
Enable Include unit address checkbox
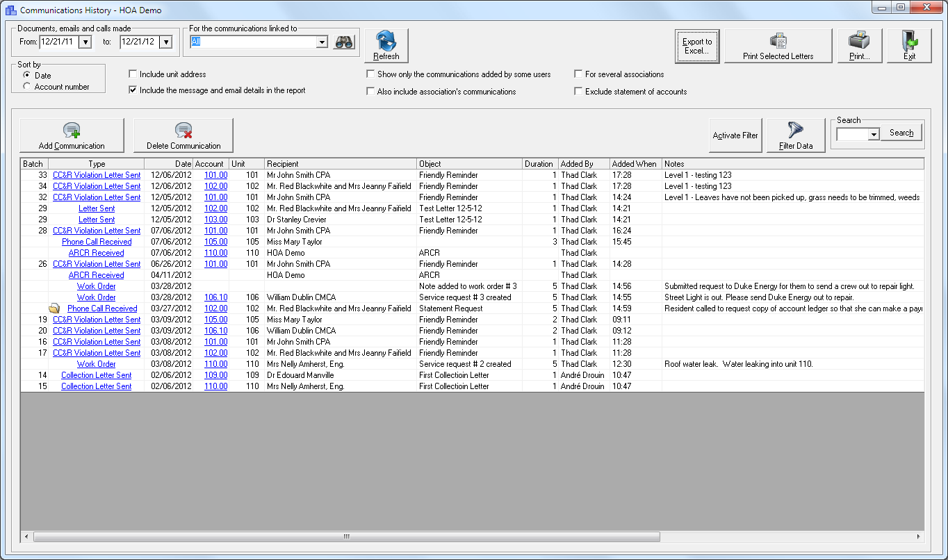tap(133, 74)
